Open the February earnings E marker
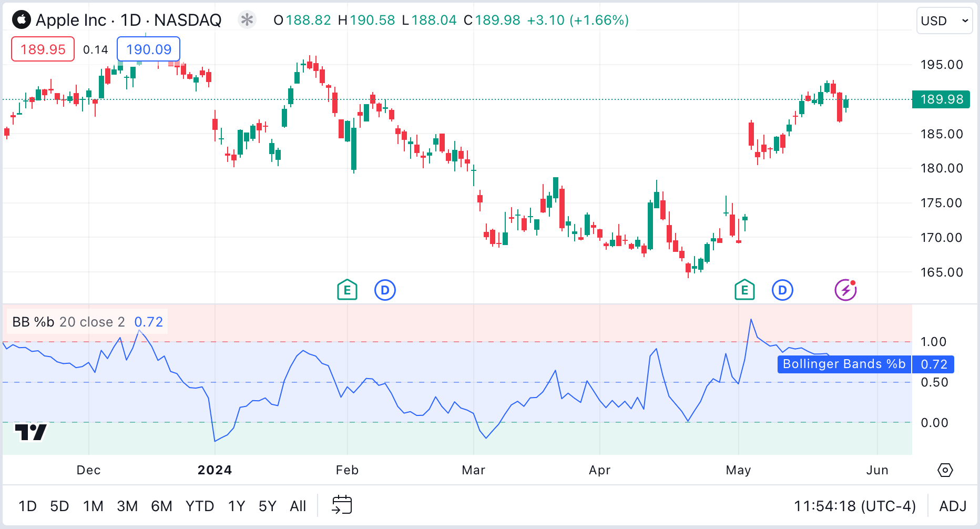Screen dimensions: 980x529 coord(347,290)
